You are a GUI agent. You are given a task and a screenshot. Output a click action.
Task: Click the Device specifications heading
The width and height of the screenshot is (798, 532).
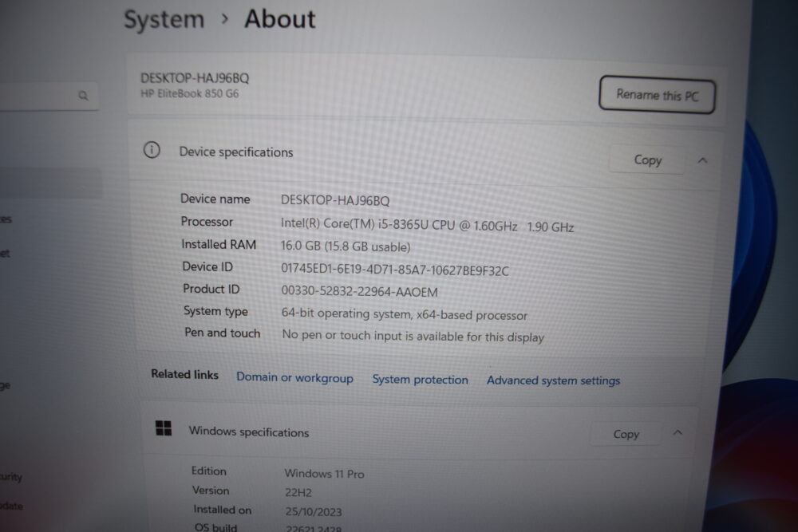pyautogui.click(x=236, y=152)
